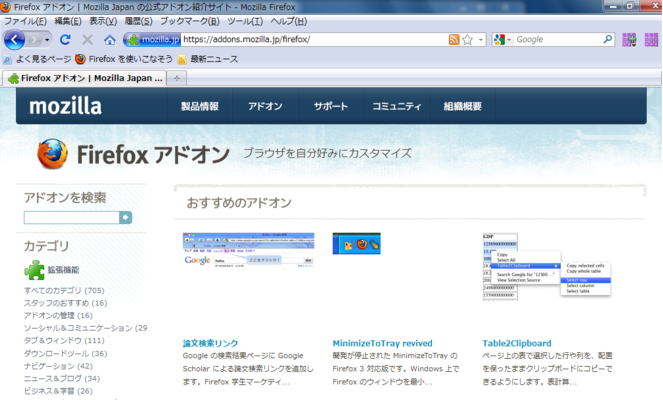Open a new tab with plus button
The width and height of the screenshot is (663, 400).
point(177,78)
